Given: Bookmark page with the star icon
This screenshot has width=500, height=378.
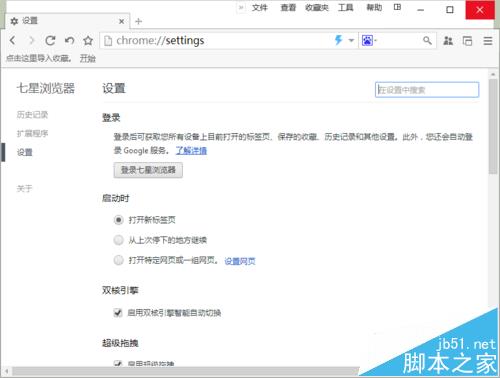Looking at the screenshot, I should 88,41.
